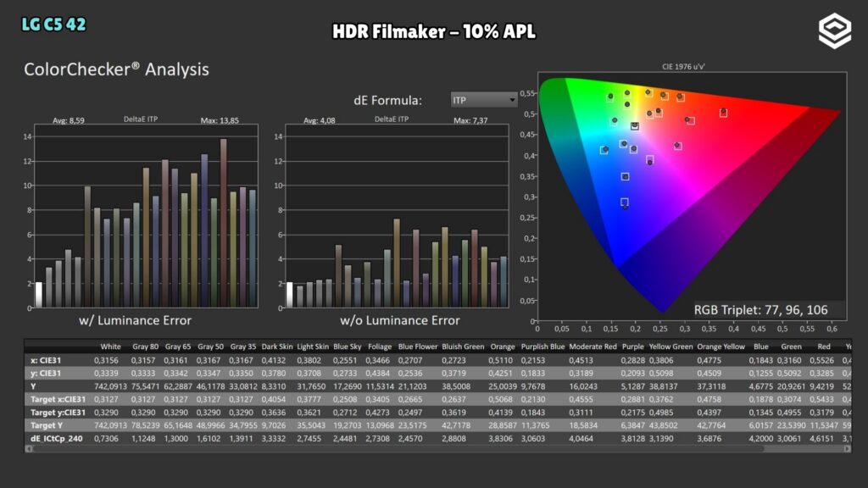Screen dimensions: 868x488
Task: Select the 'y: CIE31' row label
Action: coord(46,374)
